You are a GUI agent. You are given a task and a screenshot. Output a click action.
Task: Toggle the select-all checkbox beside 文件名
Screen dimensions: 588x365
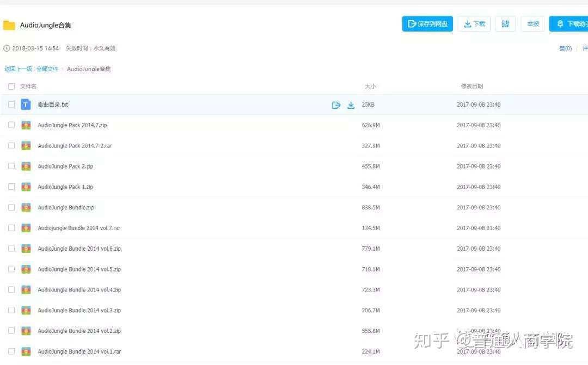(11, 86)
